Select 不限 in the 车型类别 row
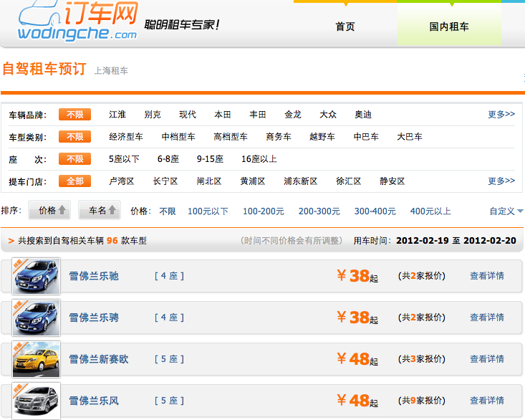Image resolution: width=525 pixels, height=420 pixels. 74,137
